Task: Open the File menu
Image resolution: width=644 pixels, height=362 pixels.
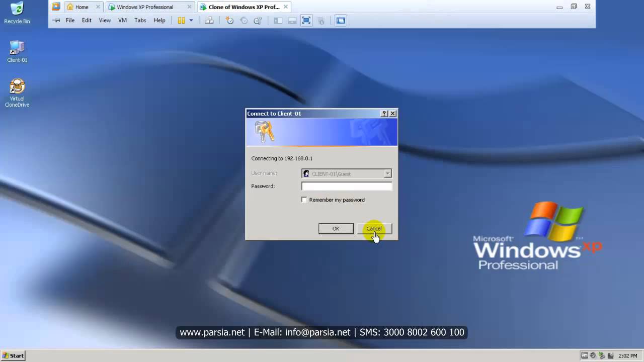Action: pyautogui.click(x=70, y=21)
